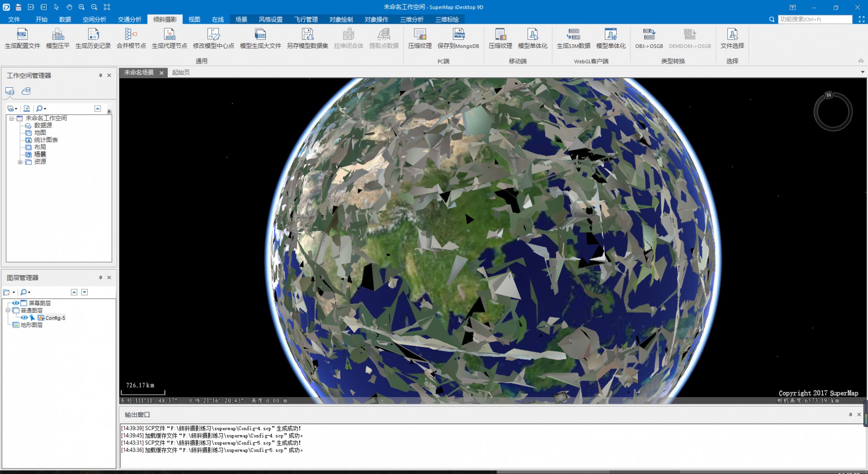Image resolution: width=868 pixels, height=474 pixels.
Task: Click 生成S3M数据 icon
Action: (x=573, y=34)
